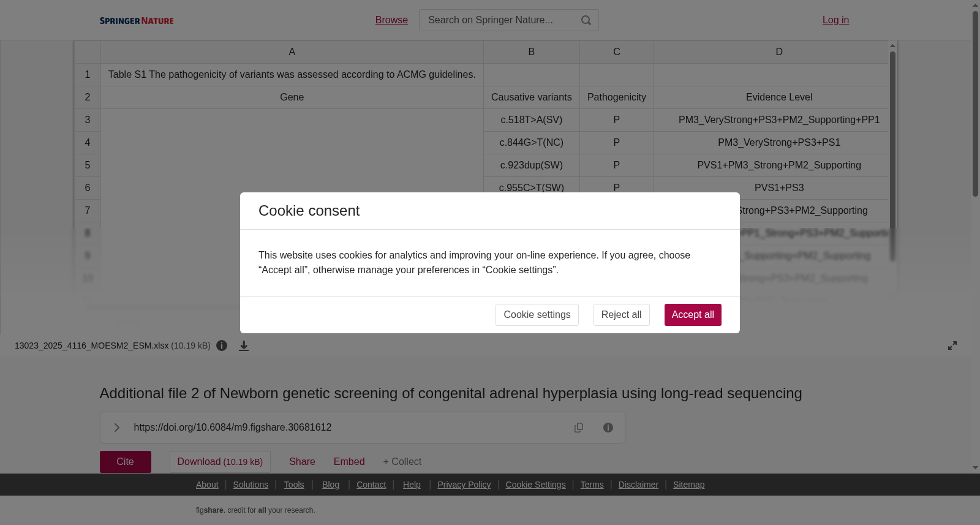
Task: Click page scrollbar down arrow
Action: [975, 468]
